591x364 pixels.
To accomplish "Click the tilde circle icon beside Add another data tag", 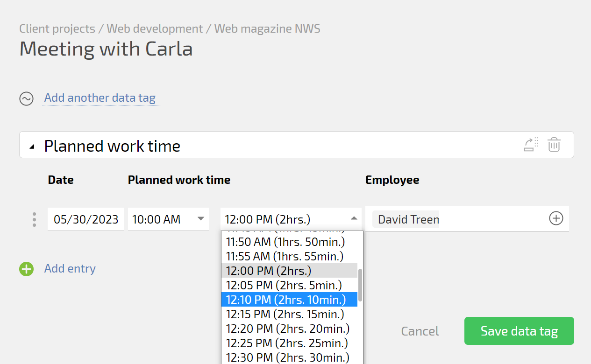I will [26, 98].
